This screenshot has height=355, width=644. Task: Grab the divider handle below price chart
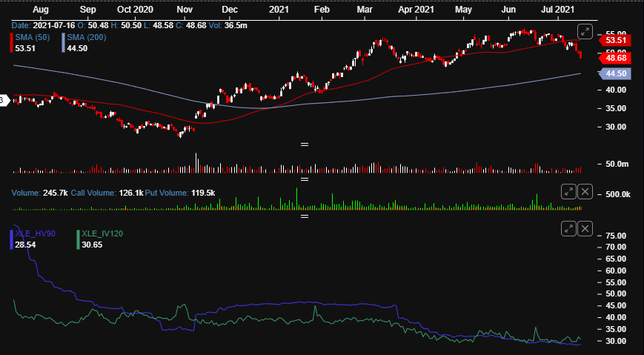click(305, 145)
